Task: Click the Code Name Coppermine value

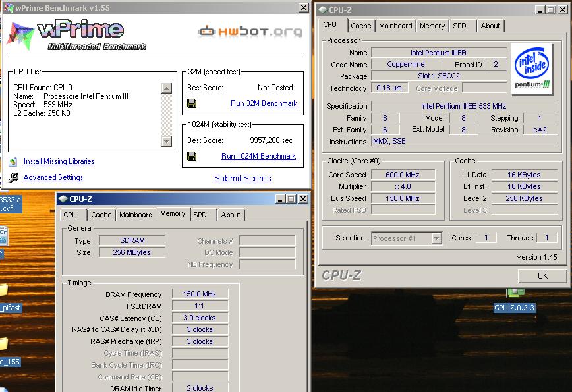Action: click(406, 65)
